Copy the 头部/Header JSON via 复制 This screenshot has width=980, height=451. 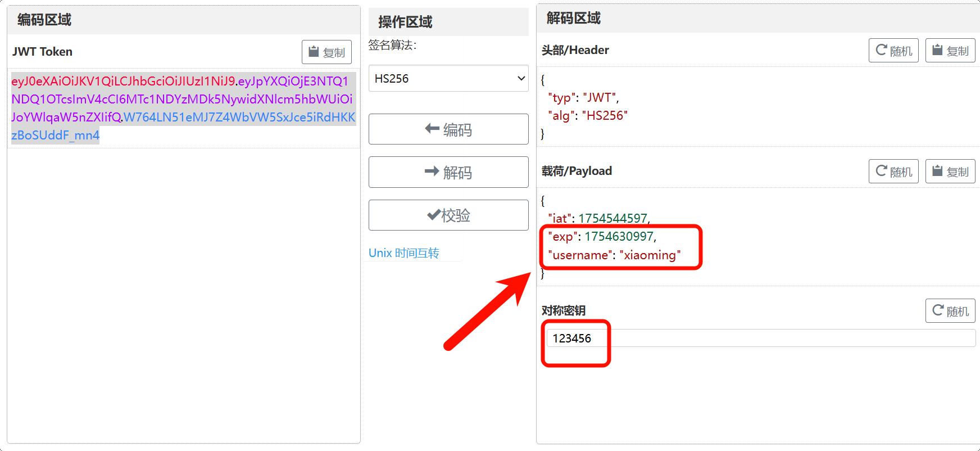(950, 51)
